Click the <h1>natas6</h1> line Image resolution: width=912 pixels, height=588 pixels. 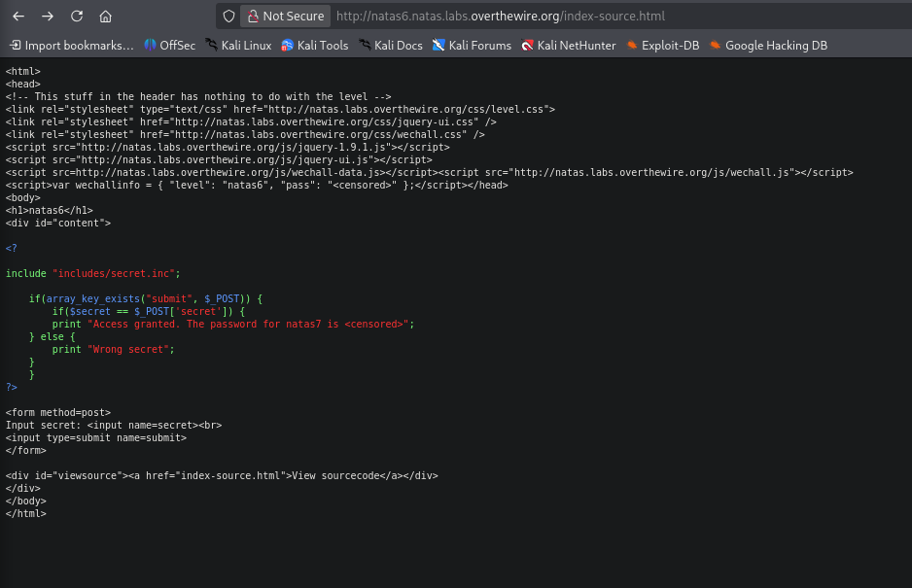tap(50, 211)
